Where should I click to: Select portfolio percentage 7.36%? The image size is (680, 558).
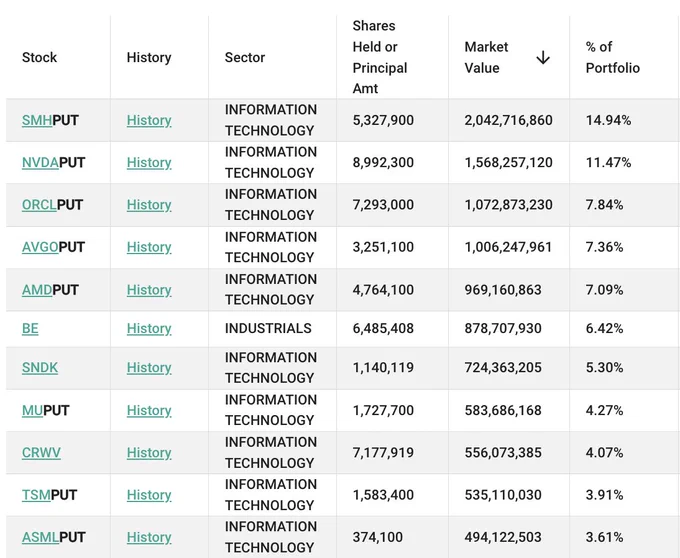coord(604,247)
